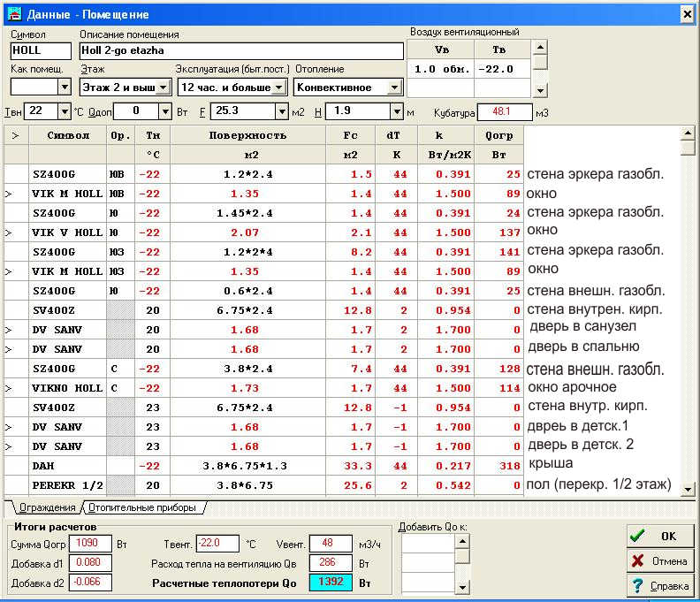700x602 pixels.
Task: Click the Qогр column header
Action: coord(498,135)
